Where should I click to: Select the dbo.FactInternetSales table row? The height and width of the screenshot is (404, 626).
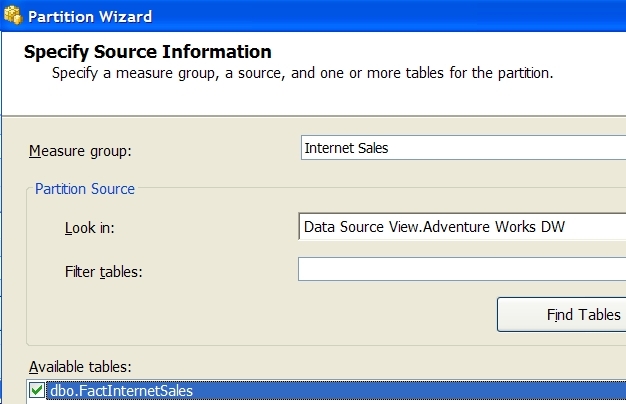pyautogui.click(x=300, y=391)
